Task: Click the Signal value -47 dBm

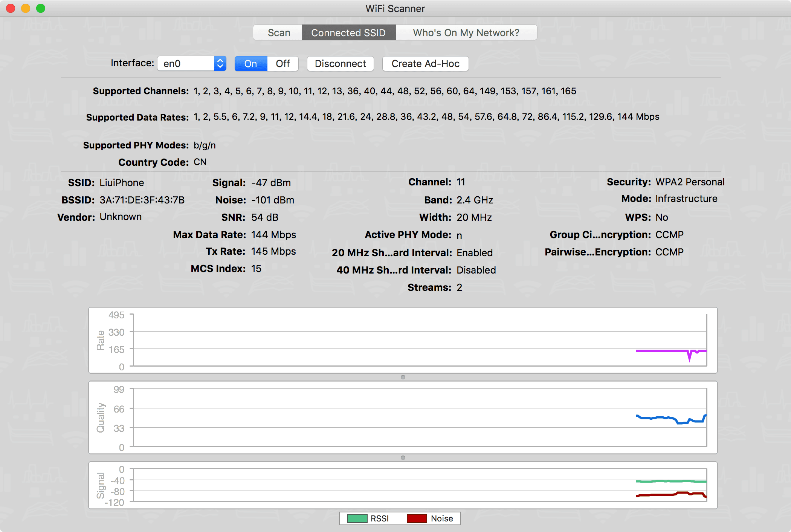Action: [x=271, y=183]
